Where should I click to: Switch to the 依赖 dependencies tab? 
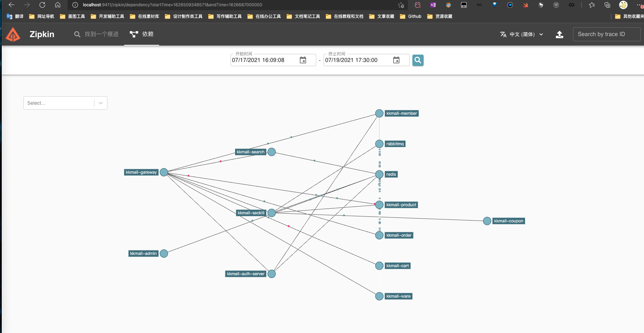[142, 34]
